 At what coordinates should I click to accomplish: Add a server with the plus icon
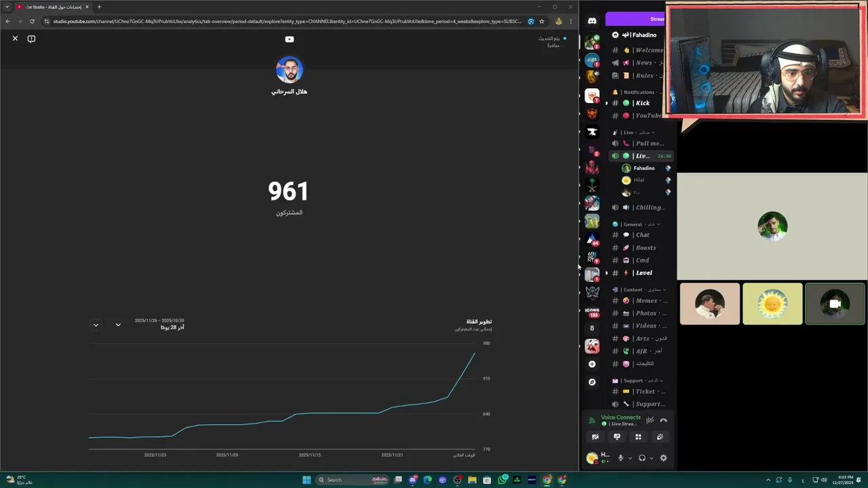tap(592, 364)
